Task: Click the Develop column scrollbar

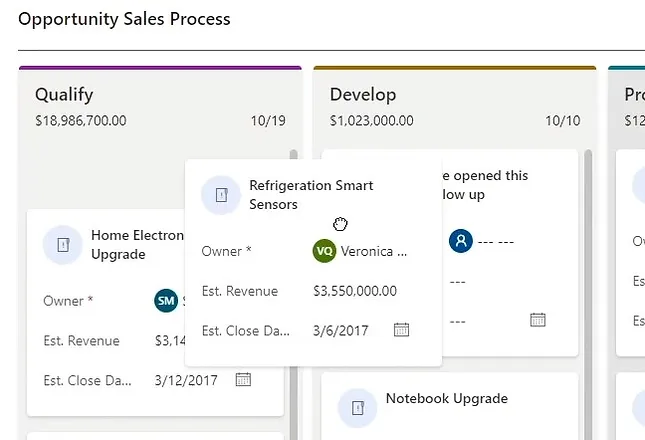Action: (x=588, y=294)
